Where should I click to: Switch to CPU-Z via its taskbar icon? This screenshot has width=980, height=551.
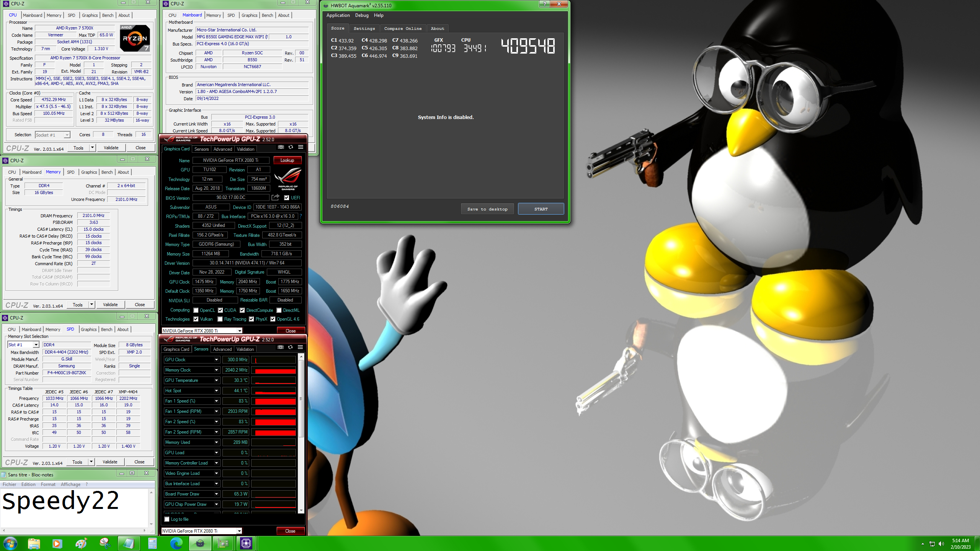[247, 543]
